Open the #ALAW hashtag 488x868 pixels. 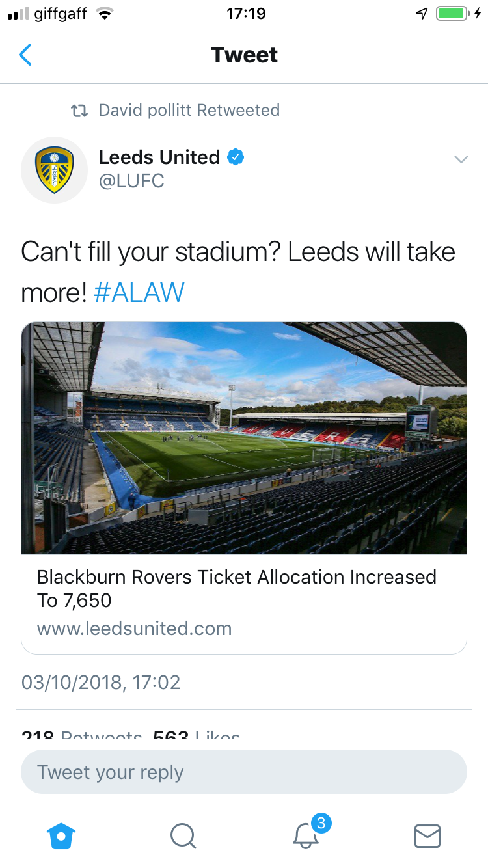tap(139, 293)
